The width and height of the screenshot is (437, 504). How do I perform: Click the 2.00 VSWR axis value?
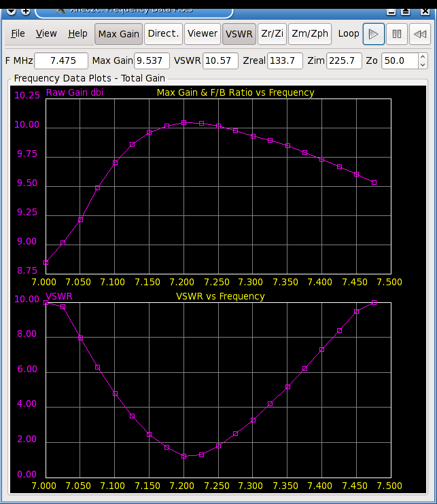(27, 439)
